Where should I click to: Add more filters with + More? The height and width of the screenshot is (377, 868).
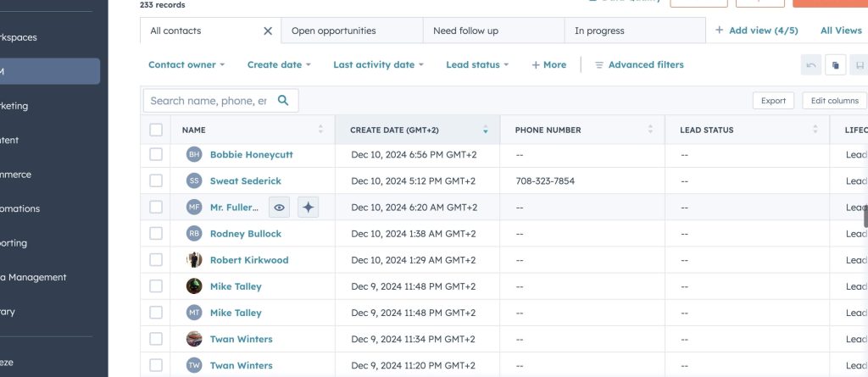point(548,64)
